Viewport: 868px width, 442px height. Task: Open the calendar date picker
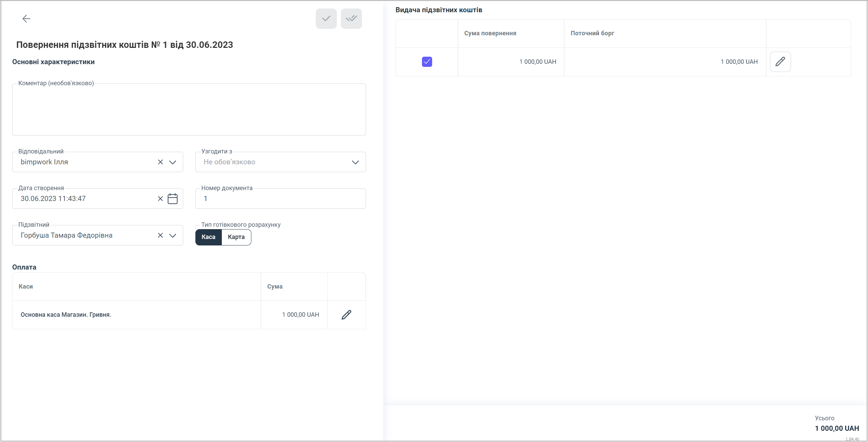point(173,199)
